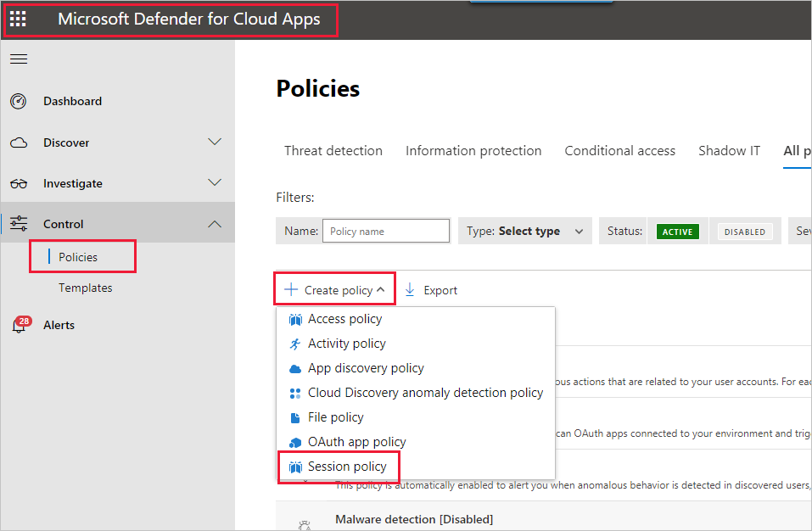The width and height of the screenshot is (812, 531).
Task: Click the Policy name input field
Action: 386,231
